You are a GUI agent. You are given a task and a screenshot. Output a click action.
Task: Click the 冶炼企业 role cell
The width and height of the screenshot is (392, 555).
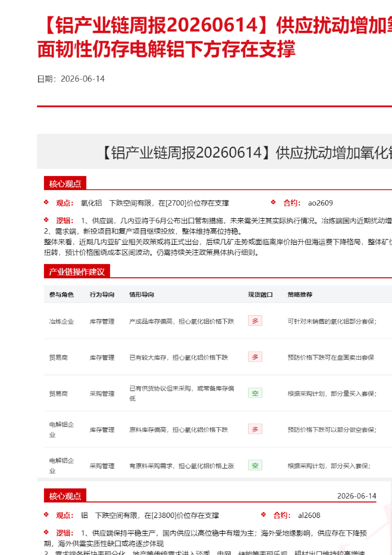pos(61,321)
